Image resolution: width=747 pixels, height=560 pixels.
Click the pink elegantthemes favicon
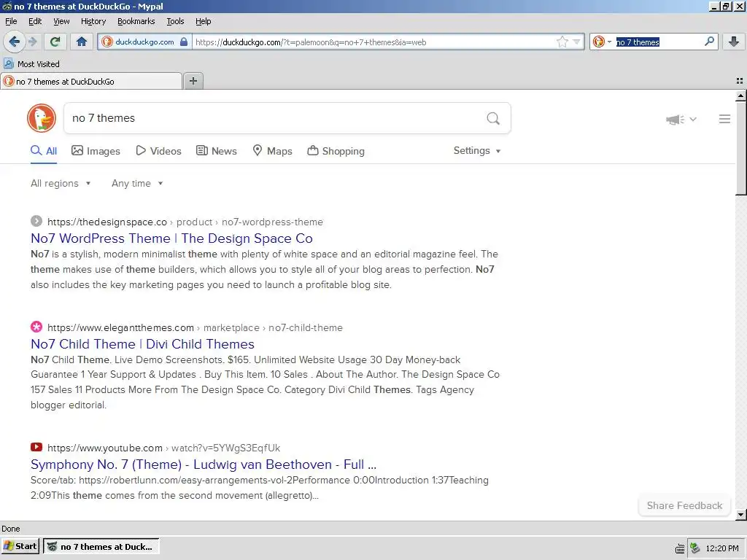(x=36, y=327)
